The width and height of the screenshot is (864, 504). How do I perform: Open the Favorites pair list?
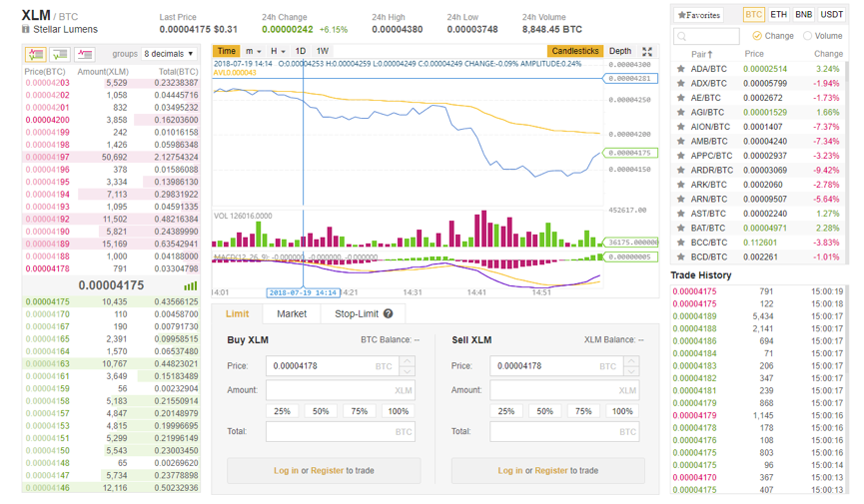click(699, 15)
